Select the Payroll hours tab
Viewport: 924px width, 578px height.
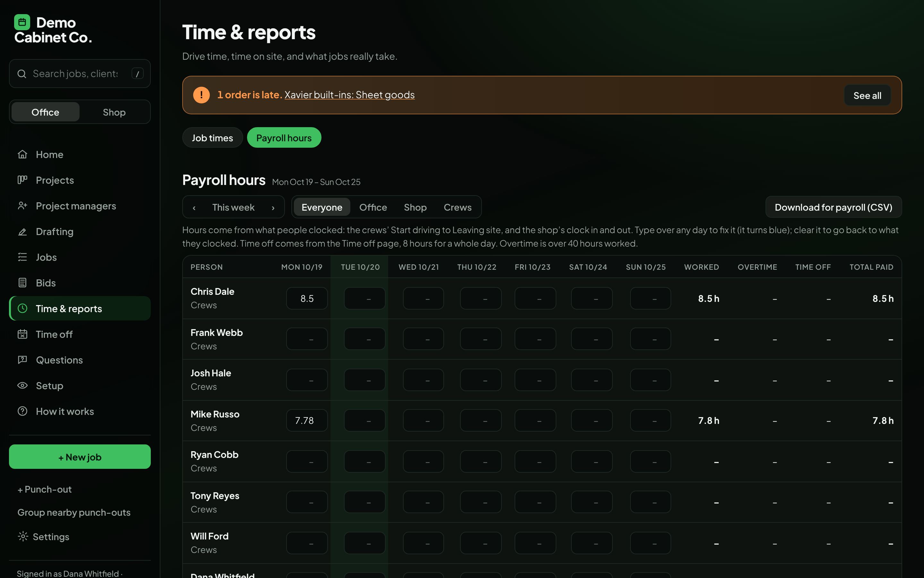pyautogui.click(x=284, y=138)
